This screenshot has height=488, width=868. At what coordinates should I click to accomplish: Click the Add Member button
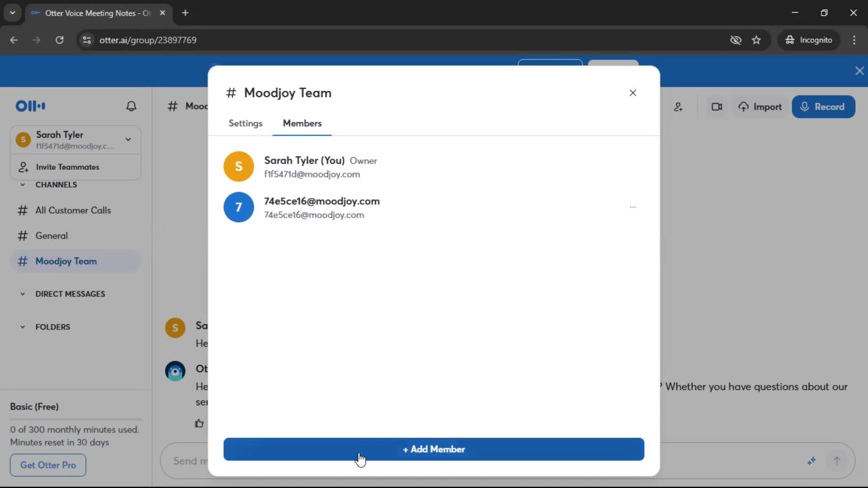tap(434, 449)
